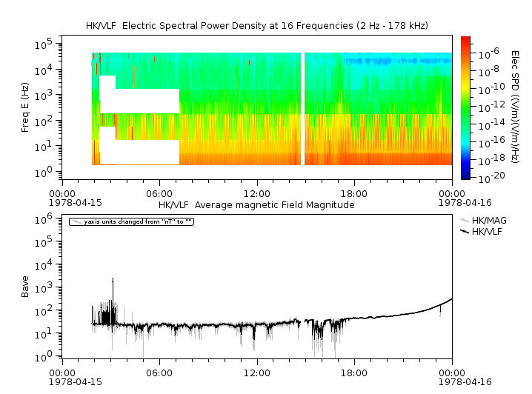Viewport: 532px width, 394px height.
Task: Click the 12:00 tick on the spectrogram axis
Action: coord(257,184)
